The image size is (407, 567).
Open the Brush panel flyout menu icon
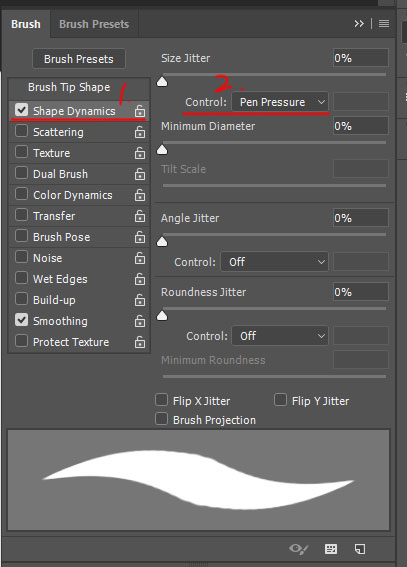[x=384, y=24]
